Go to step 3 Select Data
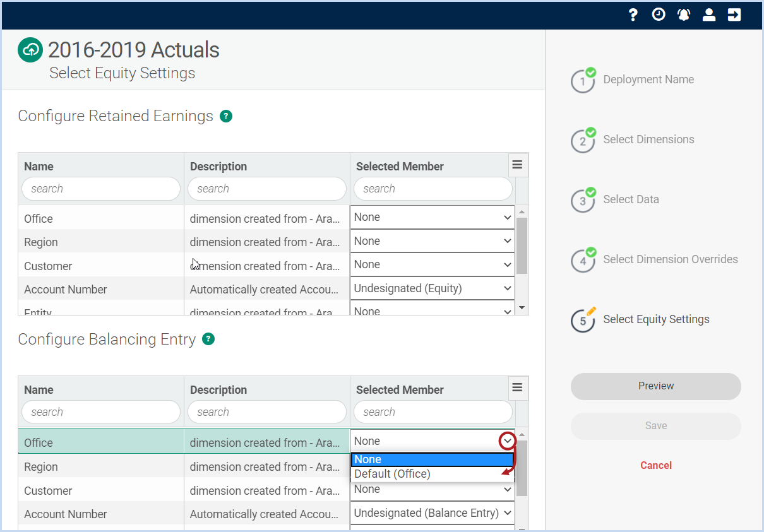This screenshot has height=532, width=764. coord(616,200)
